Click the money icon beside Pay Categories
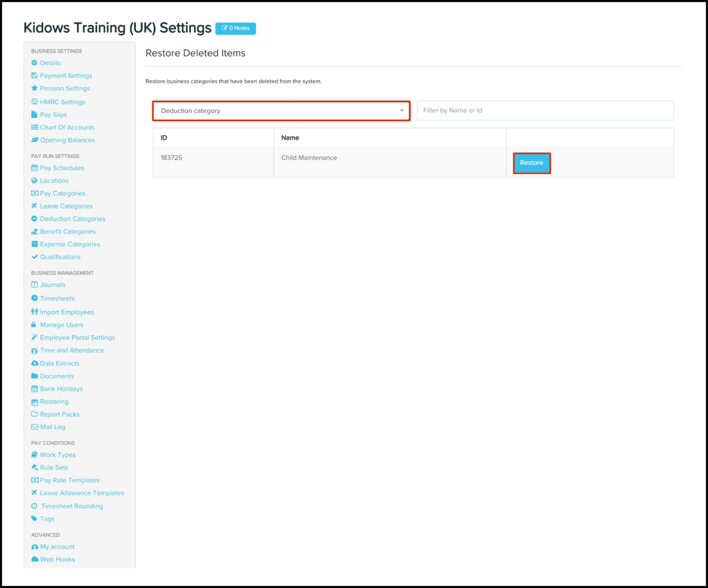This screenshot has width=708, height=588. [x=35, y=193]
